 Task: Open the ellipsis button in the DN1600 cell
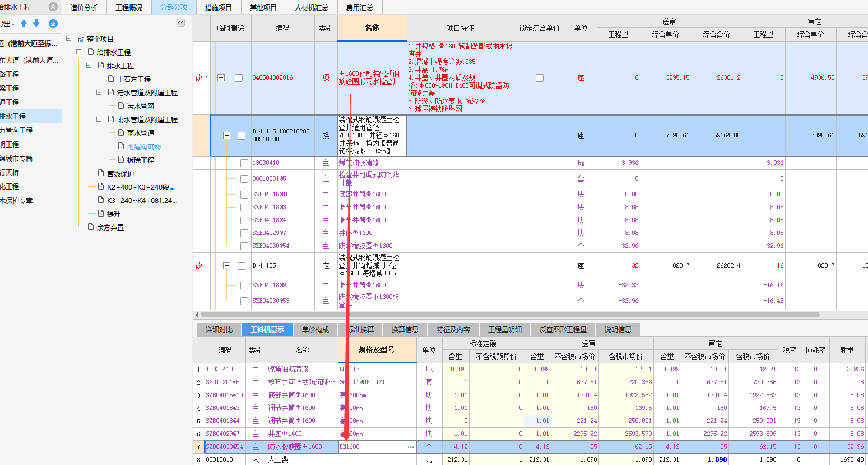tap(411, 447)
